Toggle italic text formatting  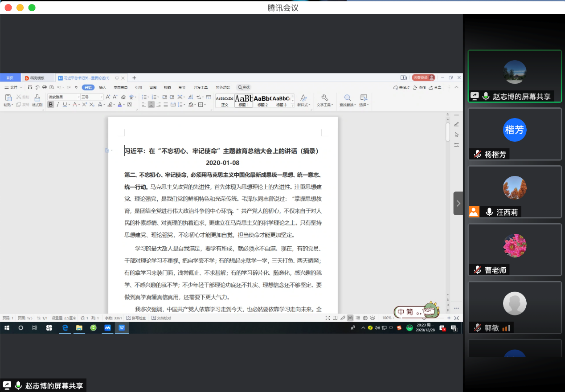57,105
